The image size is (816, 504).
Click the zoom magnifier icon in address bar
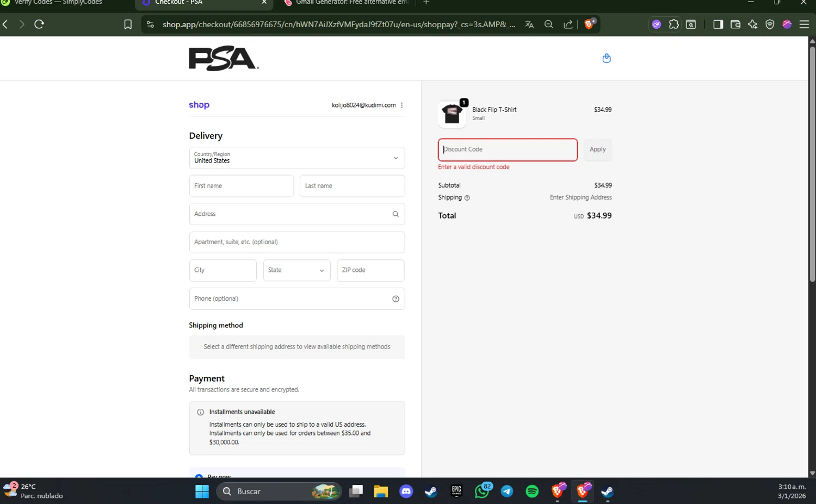pyautogui.click(x=549, y=24)
